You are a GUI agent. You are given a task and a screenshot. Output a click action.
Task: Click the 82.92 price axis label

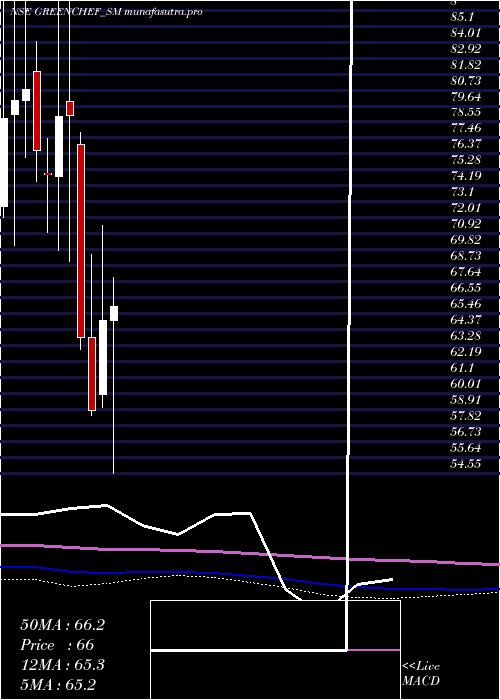pyautogui.click(x=466, y=49)
